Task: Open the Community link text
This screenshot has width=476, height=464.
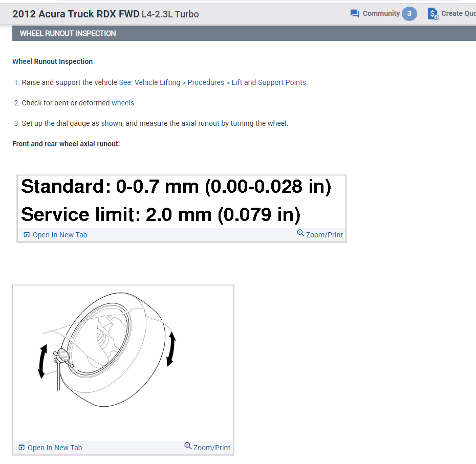Action: (381, 13)
